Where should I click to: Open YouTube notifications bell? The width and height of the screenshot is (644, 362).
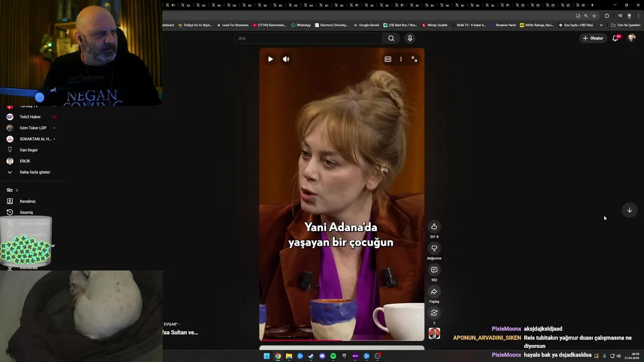click(615, 38)
